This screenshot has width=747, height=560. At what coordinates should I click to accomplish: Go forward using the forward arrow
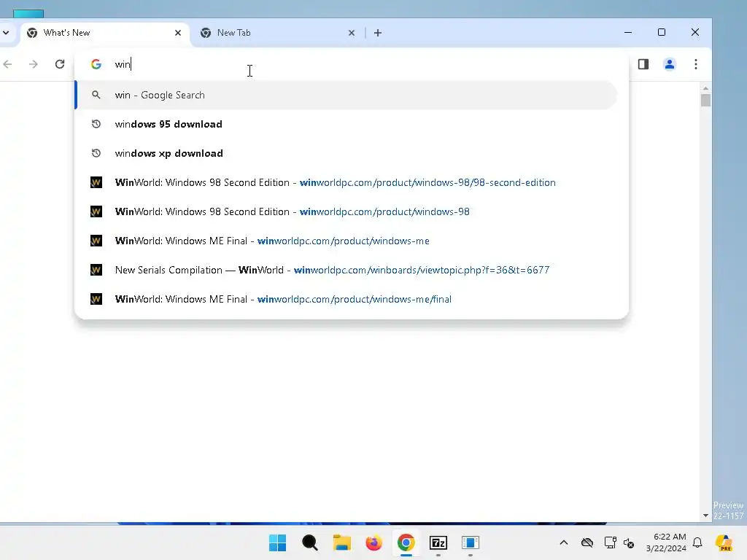34,64
